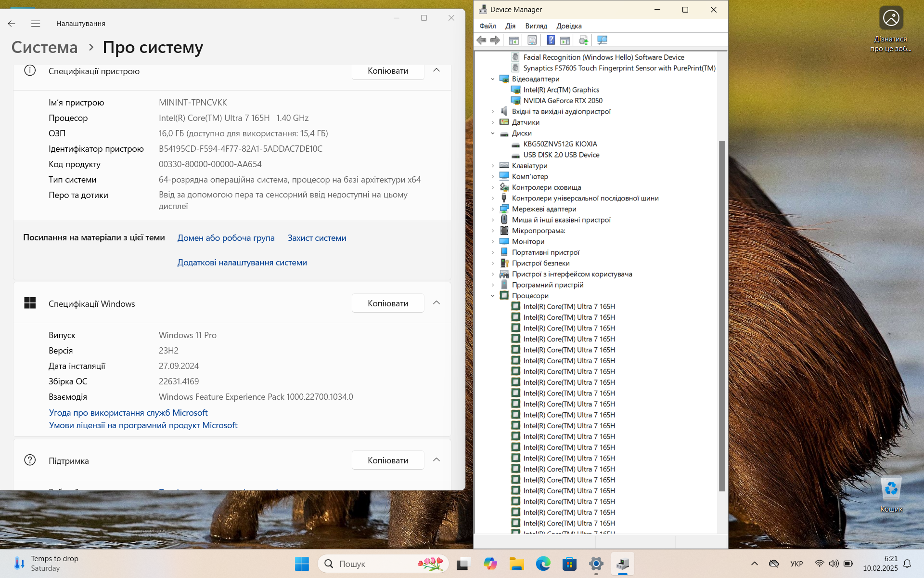Expand the Клавіатури tree node
924x578 pixels.
(493, 166)
